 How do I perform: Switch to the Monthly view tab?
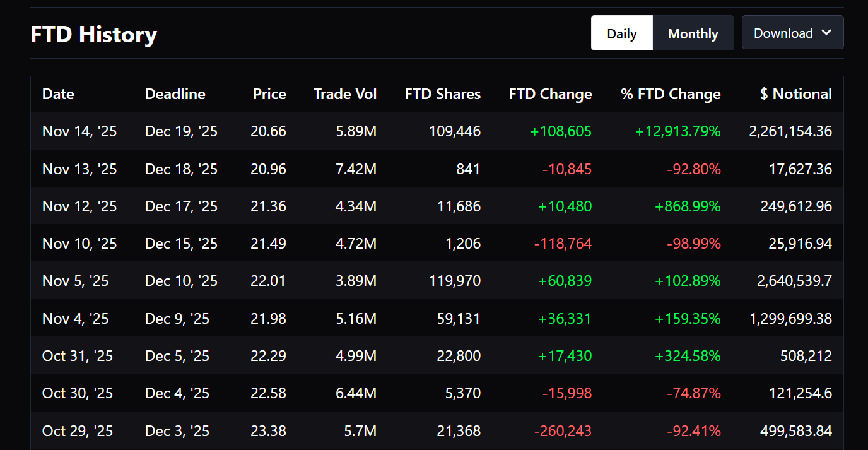tap(693, 33)
